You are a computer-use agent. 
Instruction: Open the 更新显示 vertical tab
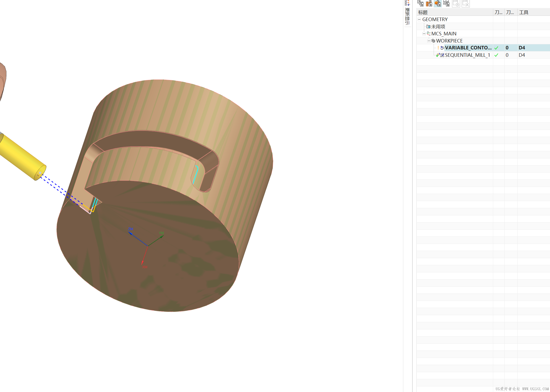(x=407, y=16)
